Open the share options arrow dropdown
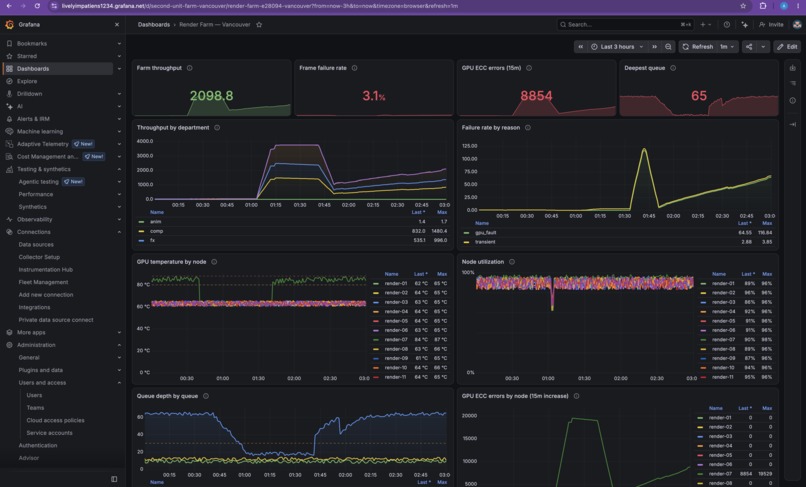806x487 pixels. [x=763, y=47]
